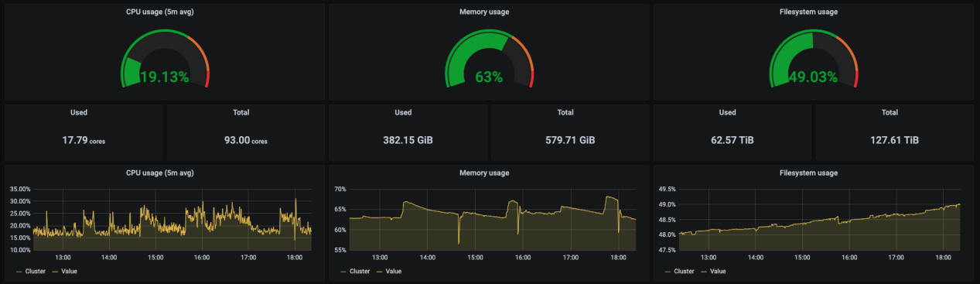The height and width of the screenshot is (284, 980).
Task: Open the Cluster color line swatch in Filesystem graph legend
Action: tap(668, 271)
